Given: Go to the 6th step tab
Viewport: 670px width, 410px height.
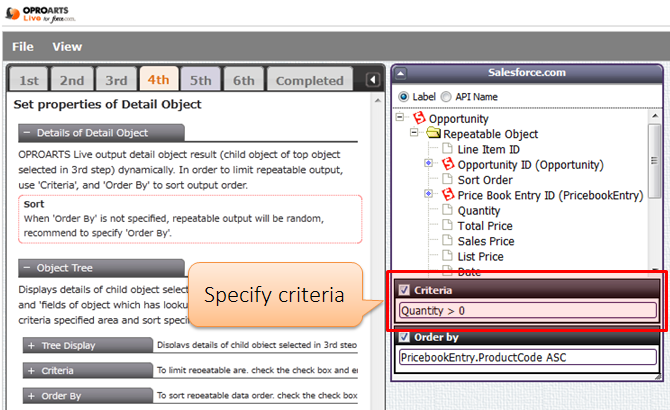Looking at the screenshot, I should click(x=244, y=79).
